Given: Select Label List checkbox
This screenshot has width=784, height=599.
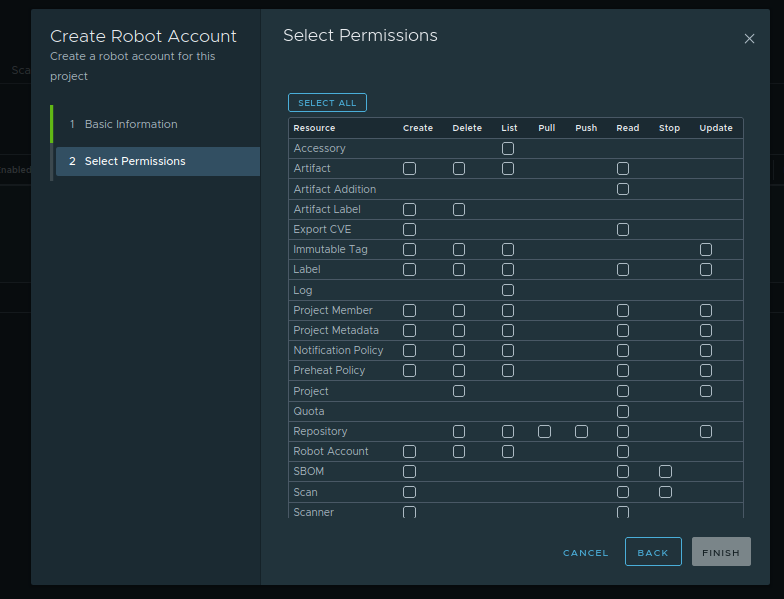Looking at the screenshot, I should (508, 270).
